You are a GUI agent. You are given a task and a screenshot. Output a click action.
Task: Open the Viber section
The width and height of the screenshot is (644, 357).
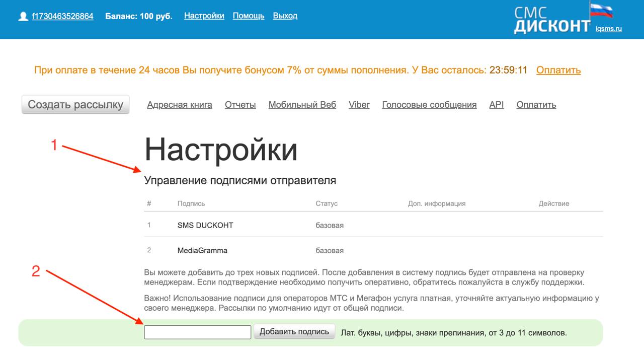pos(359,105)
